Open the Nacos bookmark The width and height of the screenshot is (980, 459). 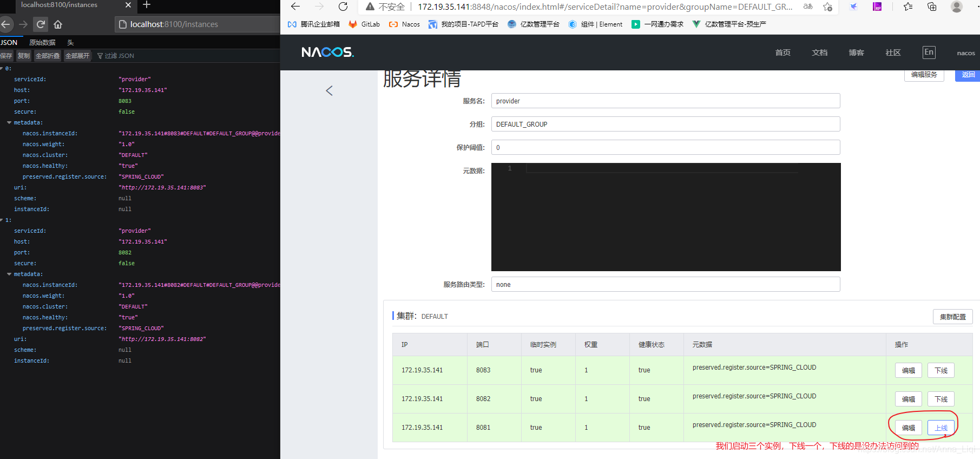pyautogui.click(x=404, y=24)
